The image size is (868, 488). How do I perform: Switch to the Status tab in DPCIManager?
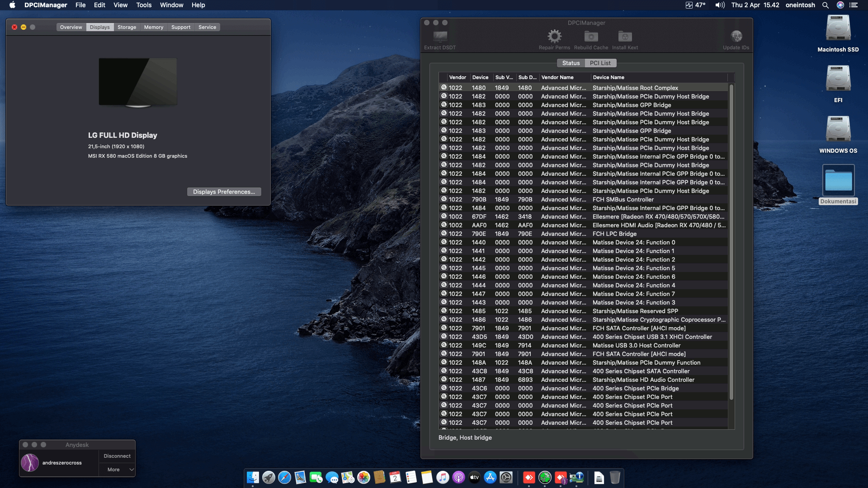tap(571, 63)
